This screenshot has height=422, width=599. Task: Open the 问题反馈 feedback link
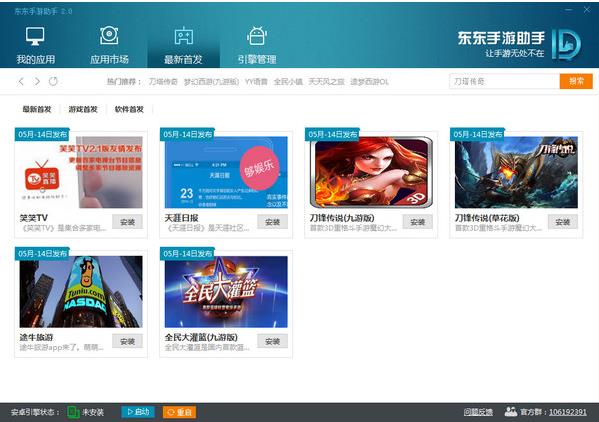point(478,412)
